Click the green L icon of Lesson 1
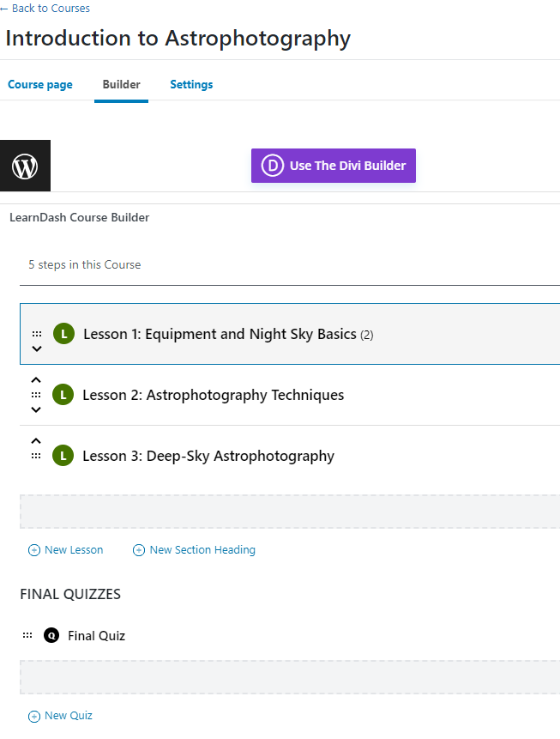 64,334
